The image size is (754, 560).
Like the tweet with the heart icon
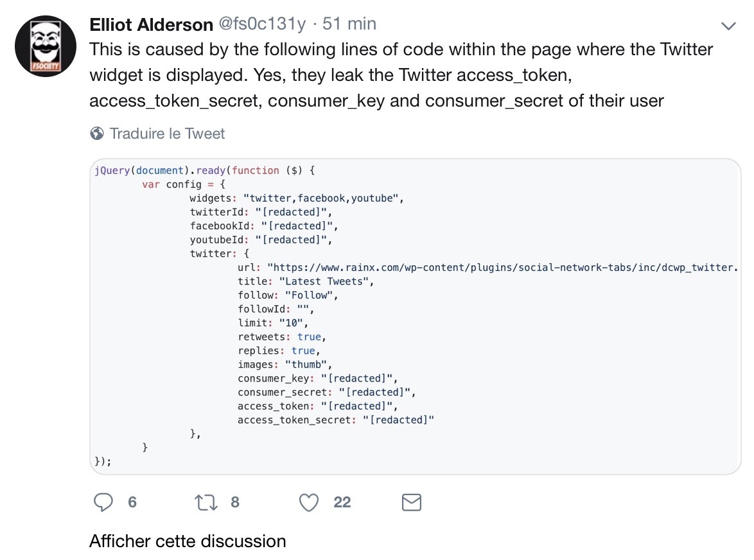[x=310, y=502]
